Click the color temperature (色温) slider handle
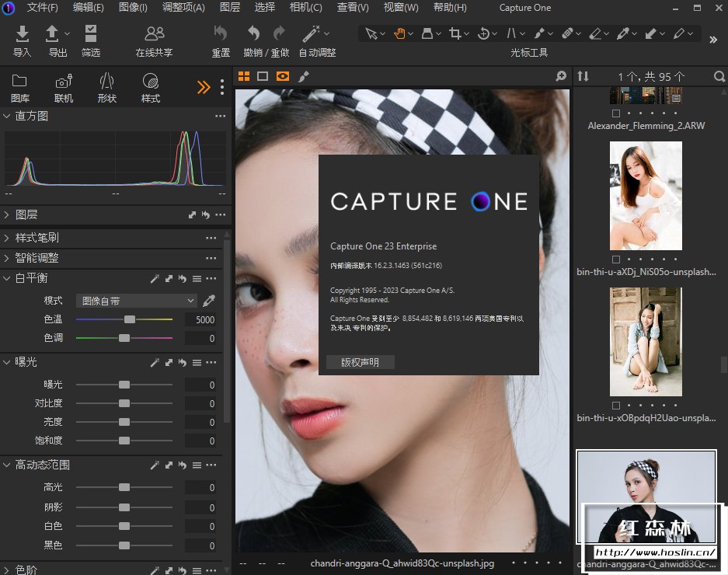 click(130, 319)
